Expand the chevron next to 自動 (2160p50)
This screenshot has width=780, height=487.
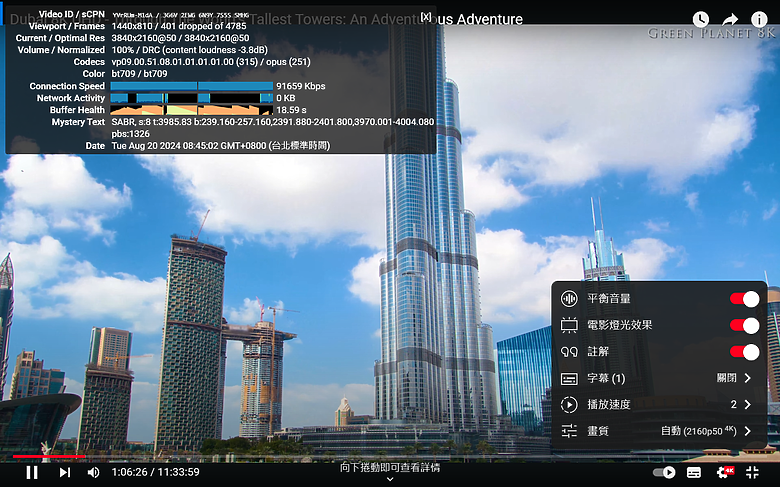(748, 431)
